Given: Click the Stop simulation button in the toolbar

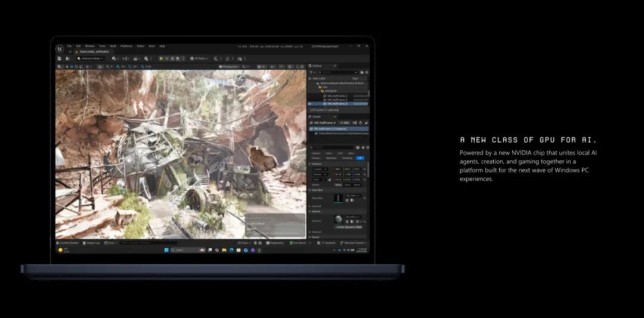Looking at the screenshot, I should click(x=172, y=58).
